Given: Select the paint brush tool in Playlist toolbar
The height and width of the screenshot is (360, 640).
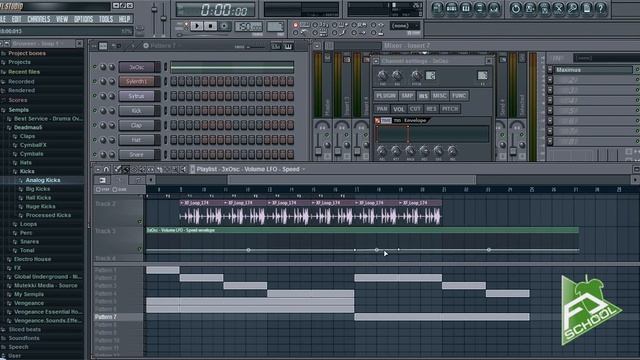Looking at the screenshot, I should [x=126, y=169].
